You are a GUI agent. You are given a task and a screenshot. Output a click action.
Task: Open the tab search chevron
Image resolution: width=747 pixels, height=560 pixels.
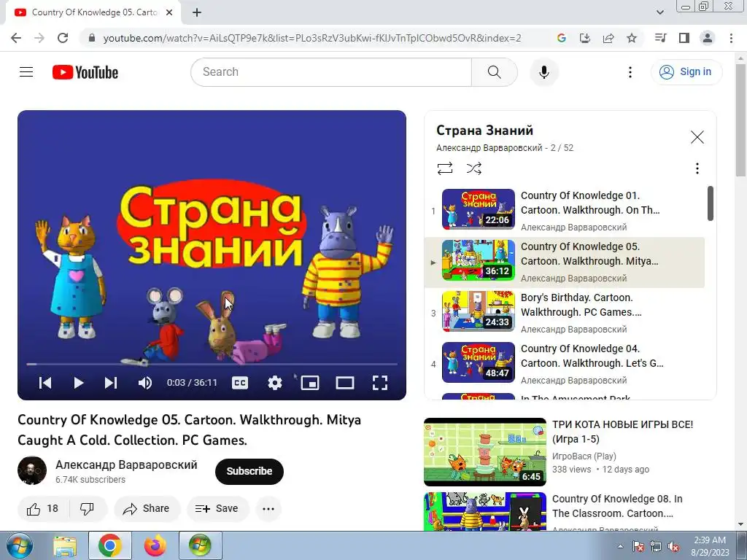pos(659,12)
